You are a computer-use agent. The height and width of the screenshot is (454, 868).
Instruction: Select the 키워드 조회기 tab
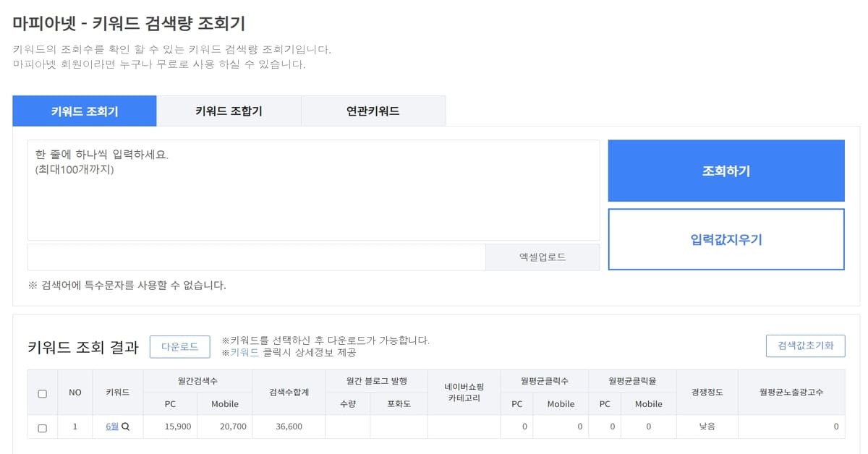(x=84, y=111)
